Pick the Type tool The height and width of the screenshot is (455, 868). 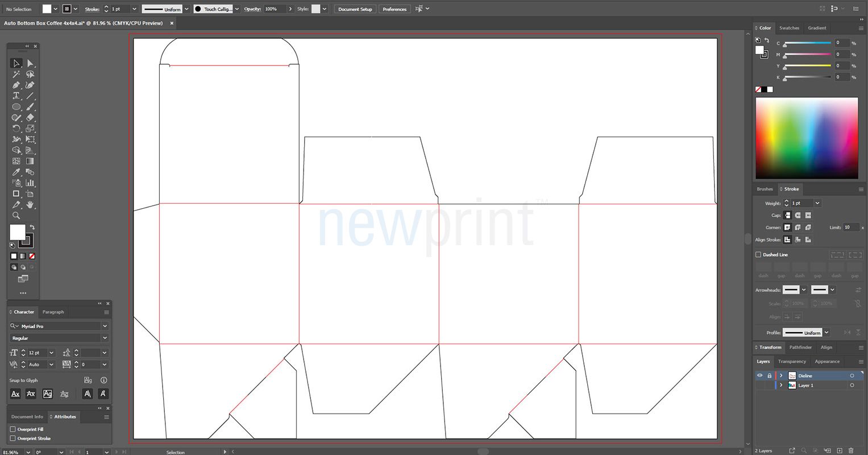16,96
